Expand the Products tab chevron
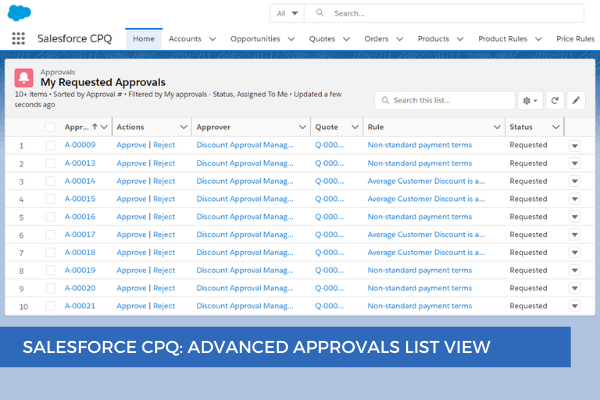The width and height of the screenshot is (600, 400). coord(460,39)
